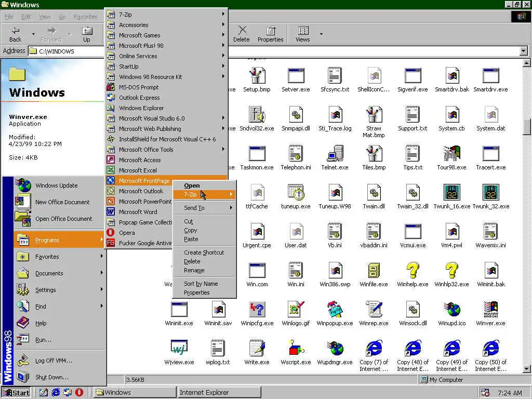Open Windows Update from Start menu
The height and width of the screenshot is (399, 532).
[60, 185]
